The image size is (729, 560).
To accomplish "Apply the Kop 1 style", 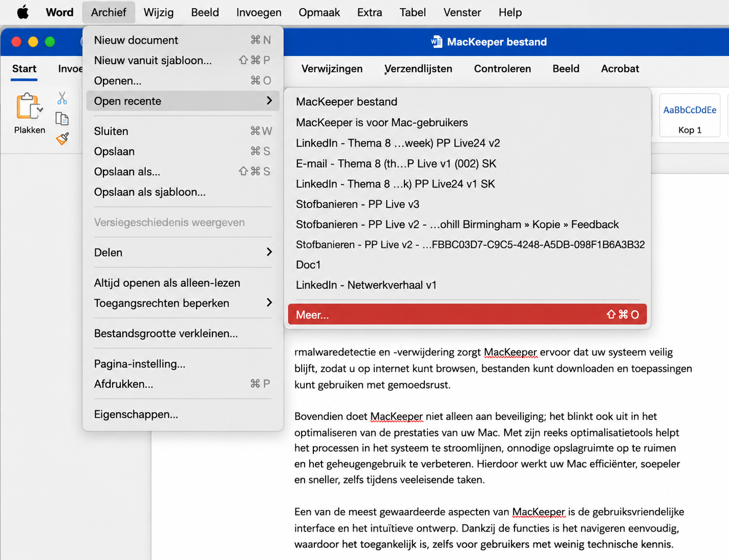I will click(x=690, y=116).
